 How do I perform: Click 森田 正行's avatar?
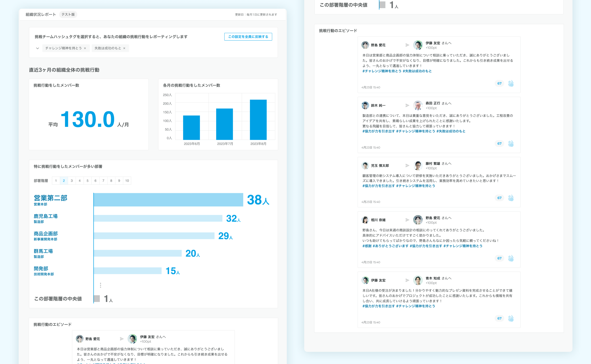pyautogui.click(x=418, y=105)
